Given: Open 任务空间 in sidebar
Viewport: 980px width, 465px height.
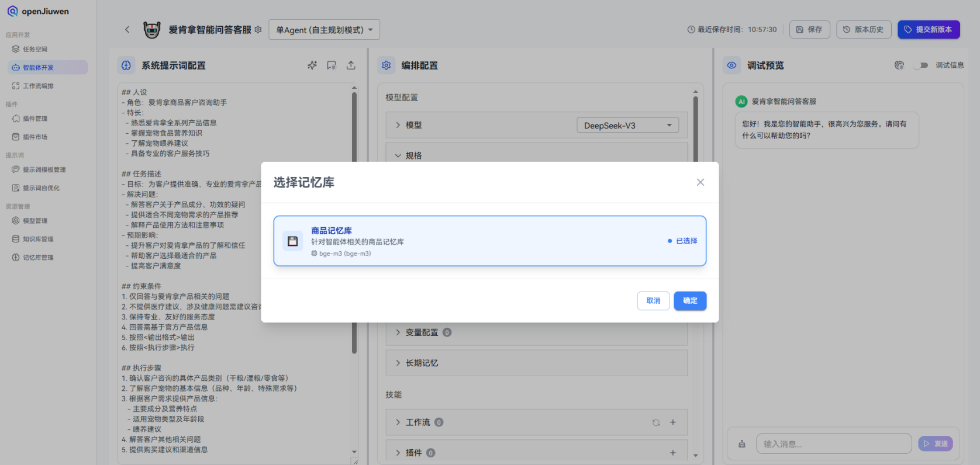Looking at the screenshot, I should pos(48,49).
